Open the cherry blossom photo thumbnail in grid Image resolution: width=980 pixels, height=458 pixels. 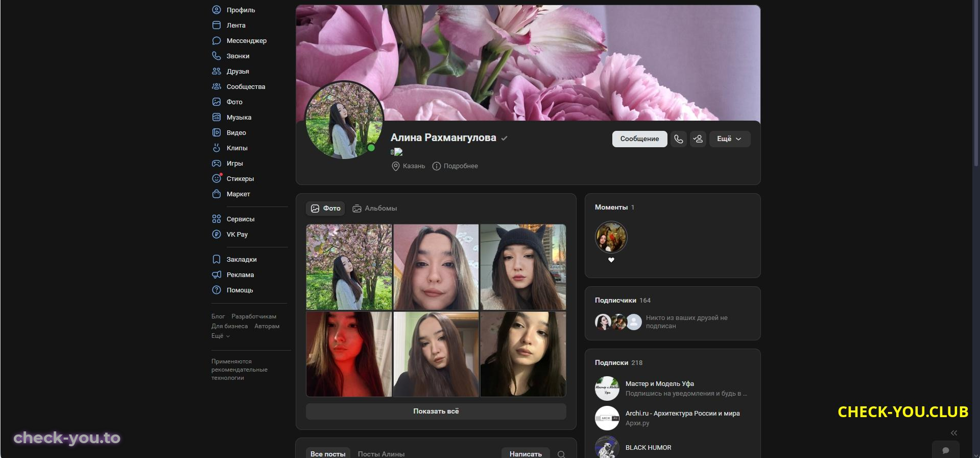coord(349,267)
